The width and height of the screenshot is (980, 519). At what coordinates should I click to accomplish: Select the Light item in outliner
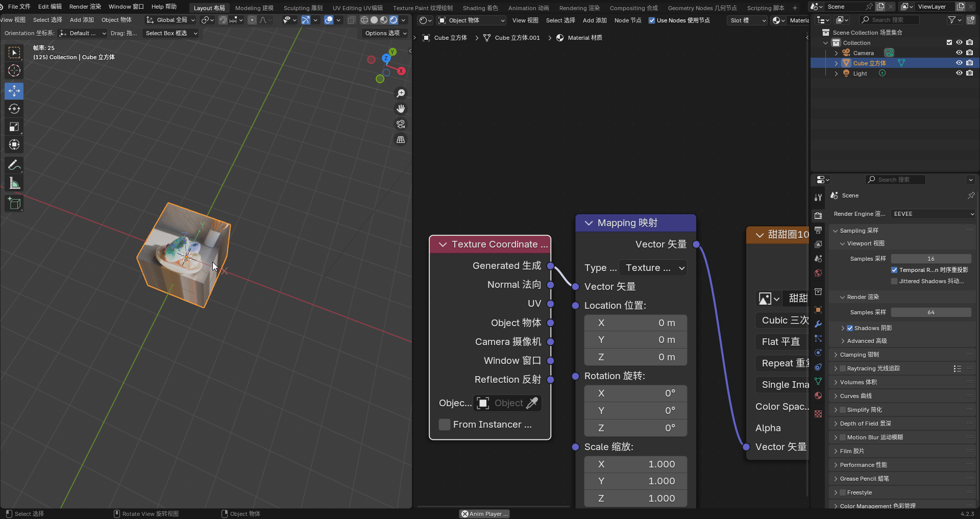coord(860,73)
